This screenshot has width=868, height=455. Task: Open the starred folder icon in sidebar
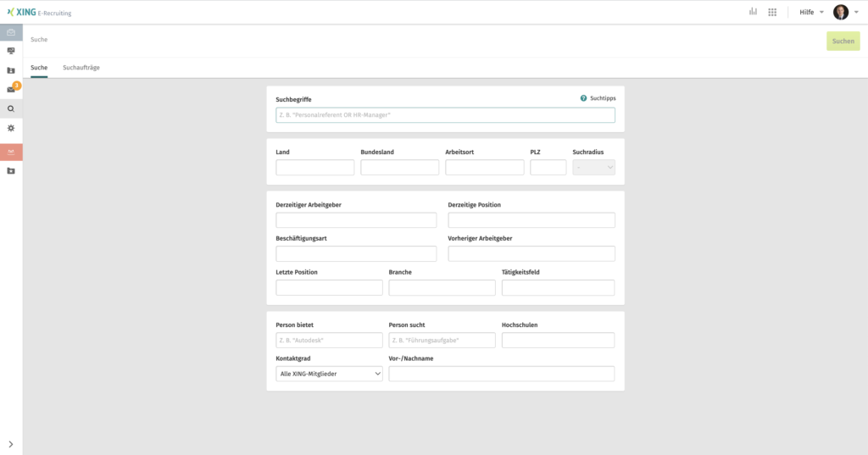point(11,171)
